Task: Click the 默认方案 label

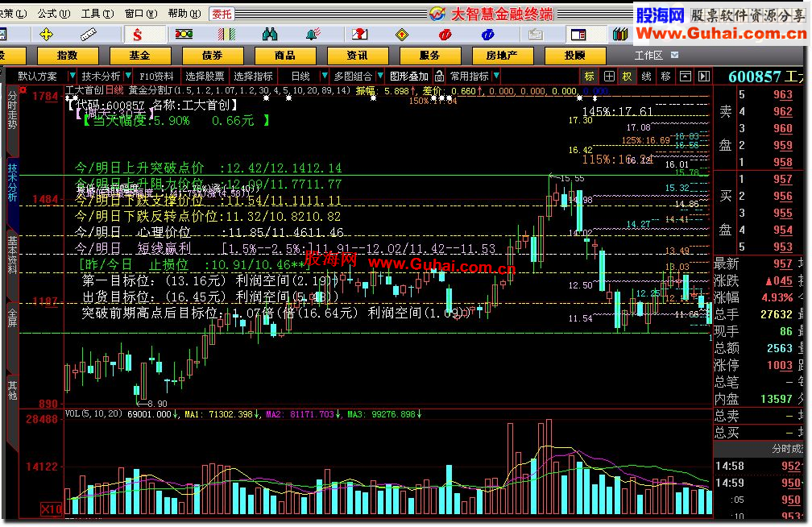Action: point(37,77)
